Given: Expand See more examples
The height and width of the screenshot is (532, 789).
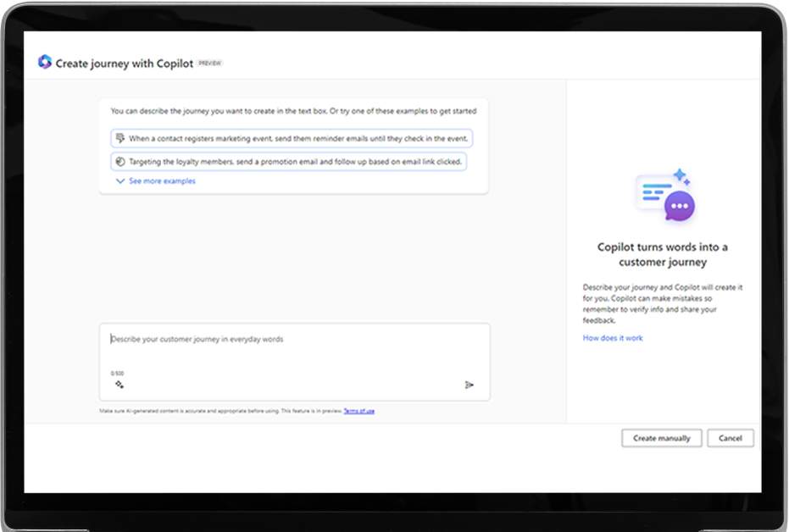Looking at the screenshot, I should click(x=162, y=181).
